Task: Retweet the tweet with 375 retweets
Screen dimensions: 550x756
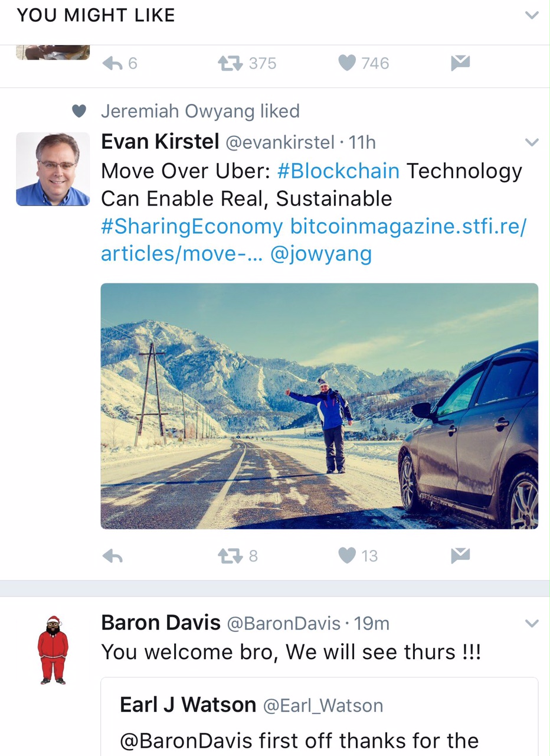Action: click(230, 63)
